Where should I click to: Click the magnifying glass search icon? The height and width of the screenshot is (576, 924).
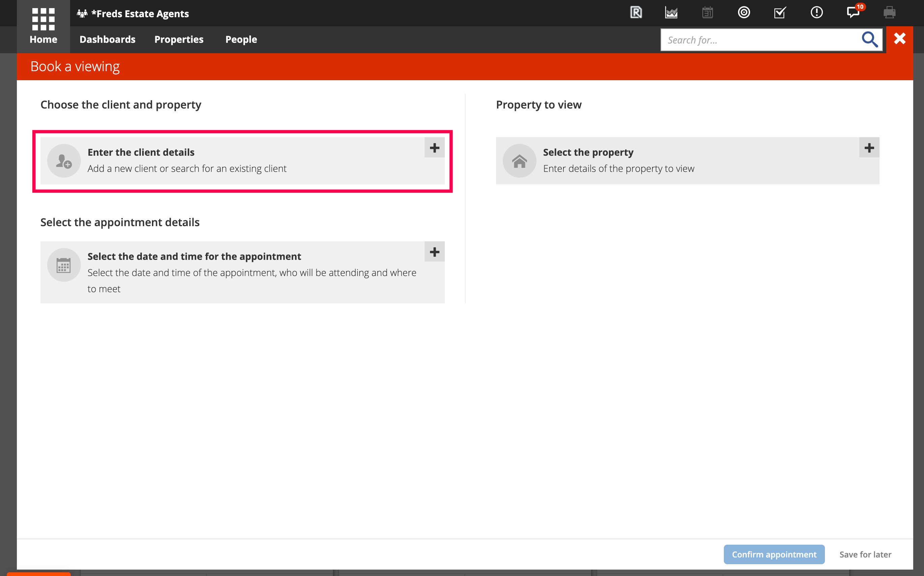(x=869, y=39)
